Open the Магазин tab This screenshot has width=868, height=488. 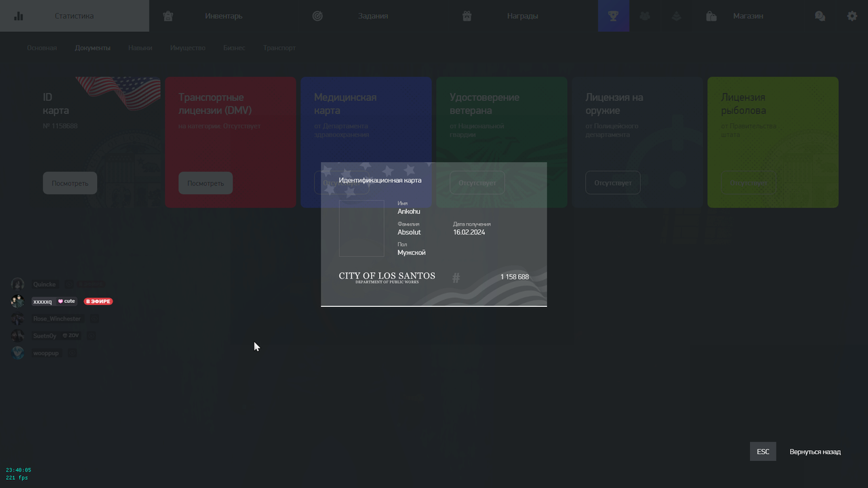pos(748,16)
